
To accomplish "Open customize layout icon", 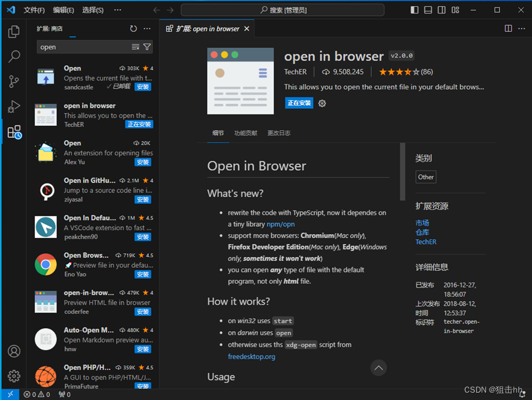I will pyautogui.click(x=455, y=10).
